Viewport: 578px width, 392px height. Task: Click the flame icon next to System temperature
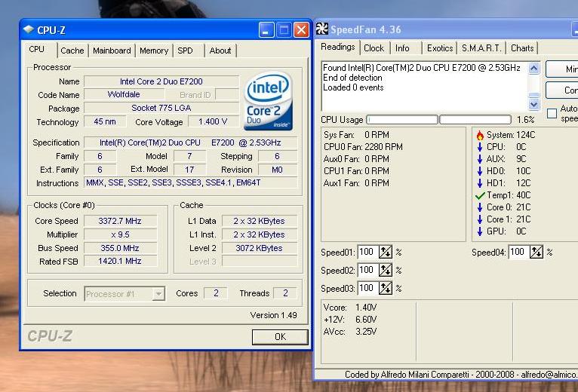tap(480, 135)
